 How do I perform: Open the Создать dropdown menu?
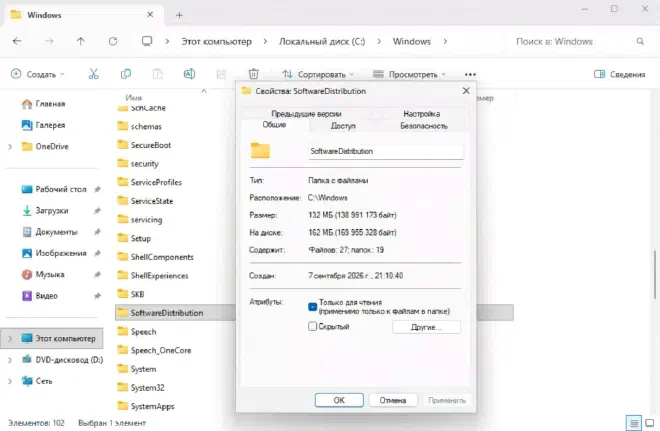pyautogui.click(x=37, y=74)
